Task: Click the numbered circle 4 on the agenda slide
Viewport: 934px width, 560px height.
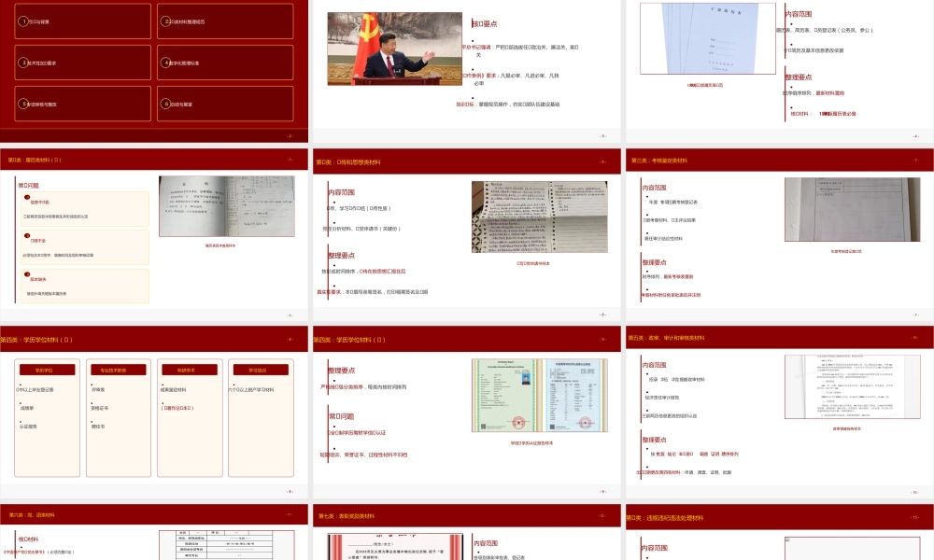Action: click(x=165, y=63)
